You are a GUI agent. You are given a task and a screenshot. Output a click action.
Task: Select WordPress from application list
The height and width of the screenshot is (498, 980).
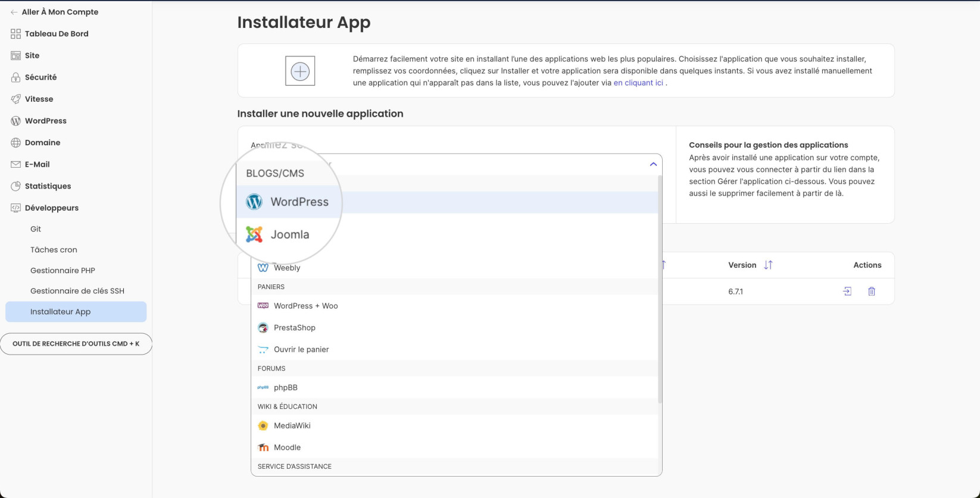pyautogui.click(x=447, y=202)
